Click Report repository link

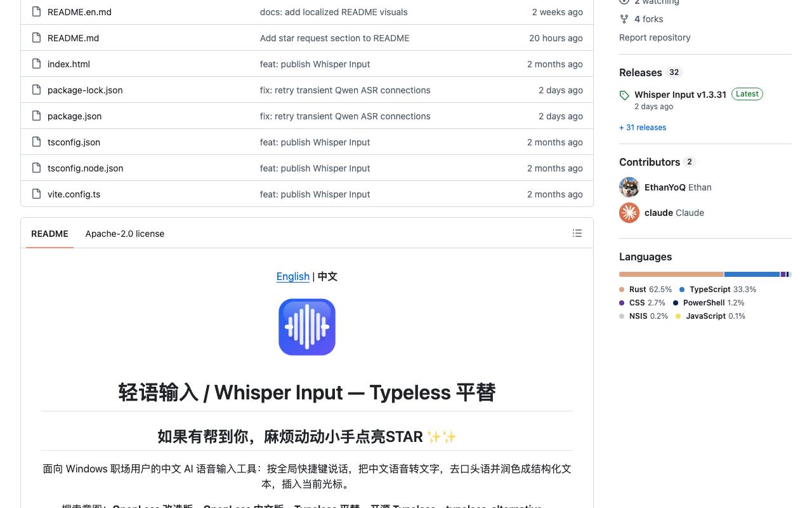(x=655, y=37)
